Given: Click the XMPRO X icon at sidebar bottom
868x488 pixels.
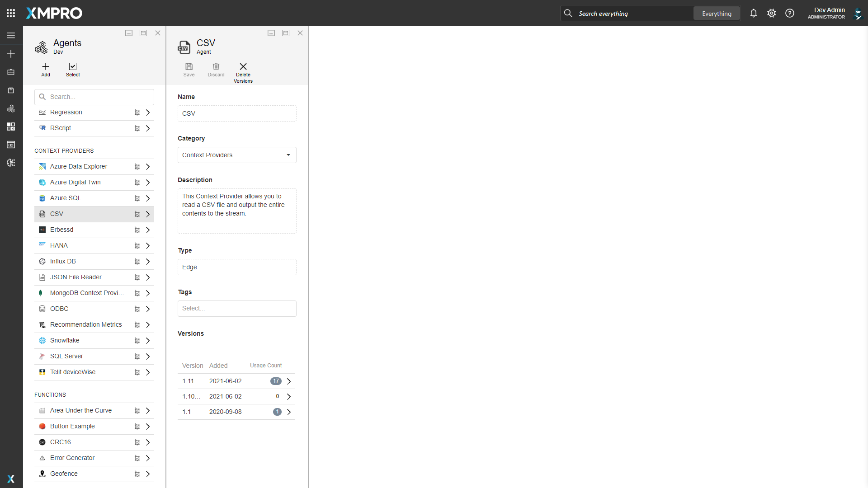Looking at the screenshot, I should click(x=11, y=479).
